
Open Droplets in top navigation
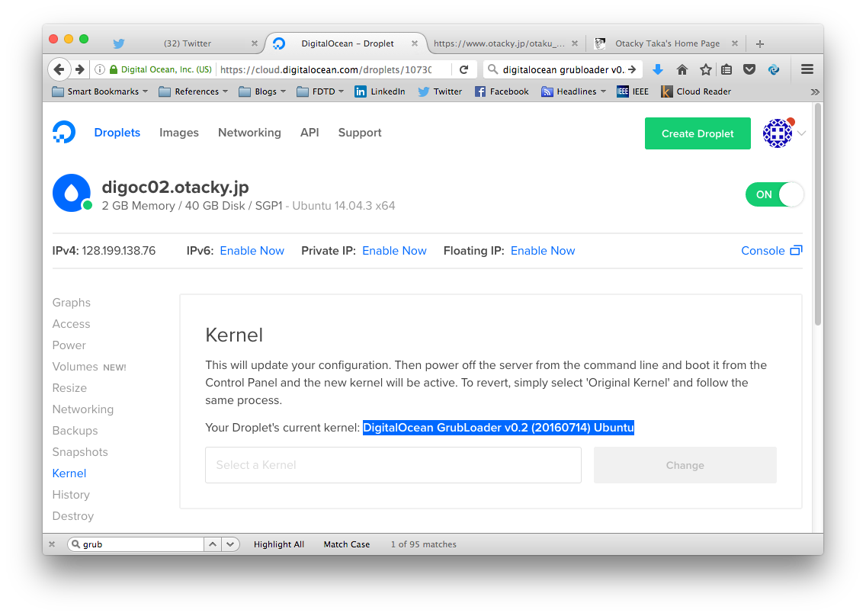[117, 133]
